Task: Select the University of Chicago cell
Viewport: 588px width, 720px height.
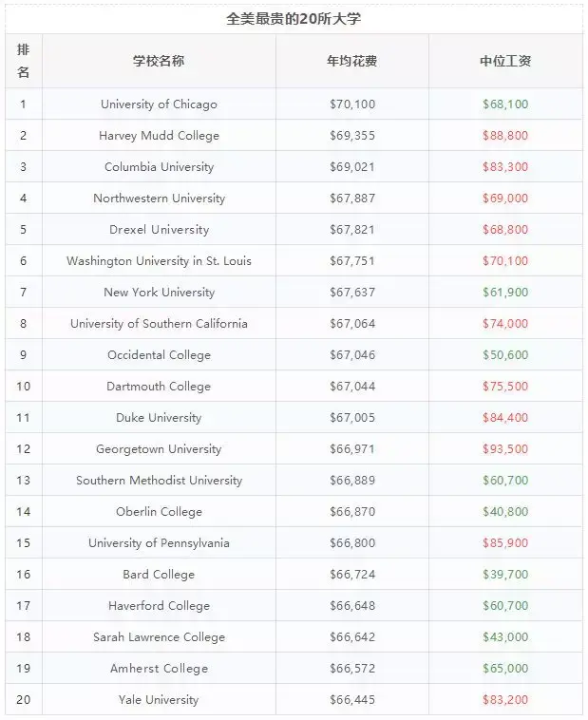Action: (159, 104)
